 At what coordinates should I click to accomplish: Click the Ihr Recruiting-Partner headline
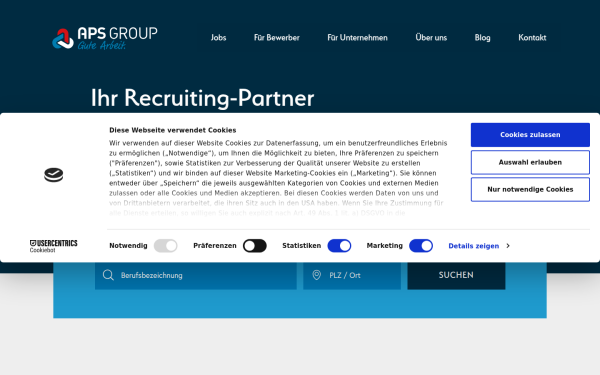(202, 98)
